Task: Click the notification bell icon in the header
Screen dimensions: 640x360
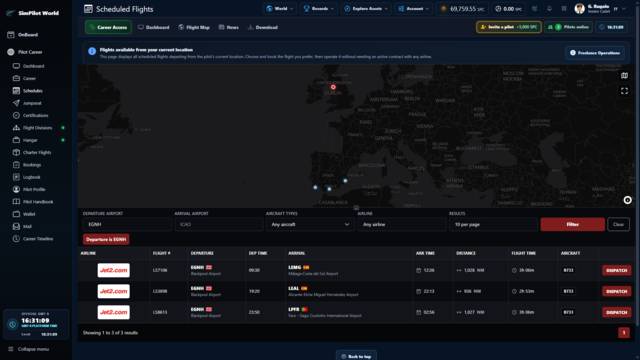Action: pos(549,9)
